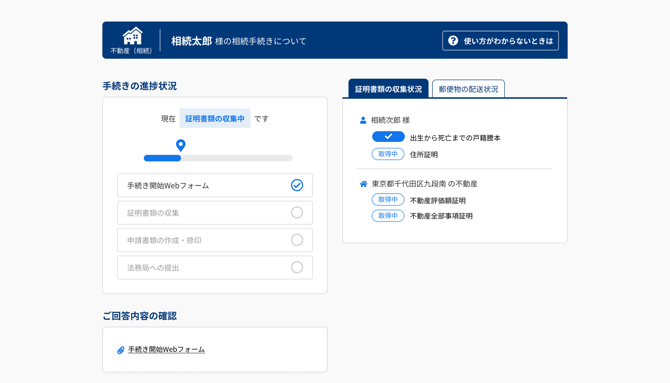This screenshot has width=670, height=383.
Task: Click the blue progress bar
Action: tap(162, 158)
